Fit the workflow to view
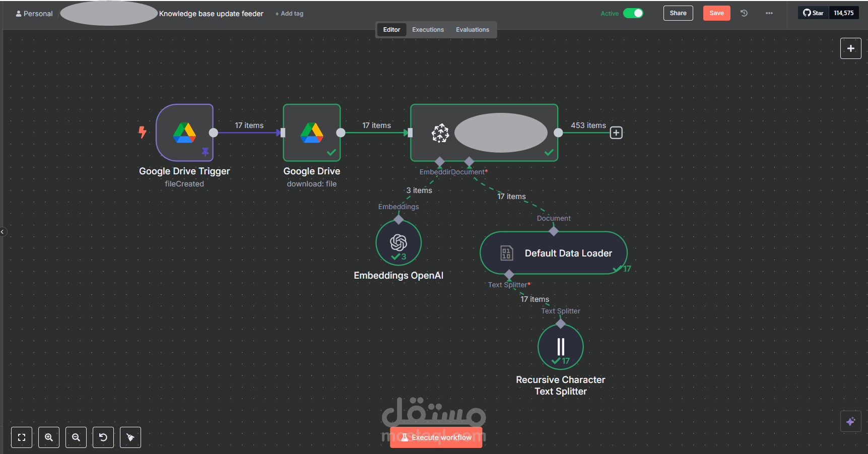 tap(22, 437)
